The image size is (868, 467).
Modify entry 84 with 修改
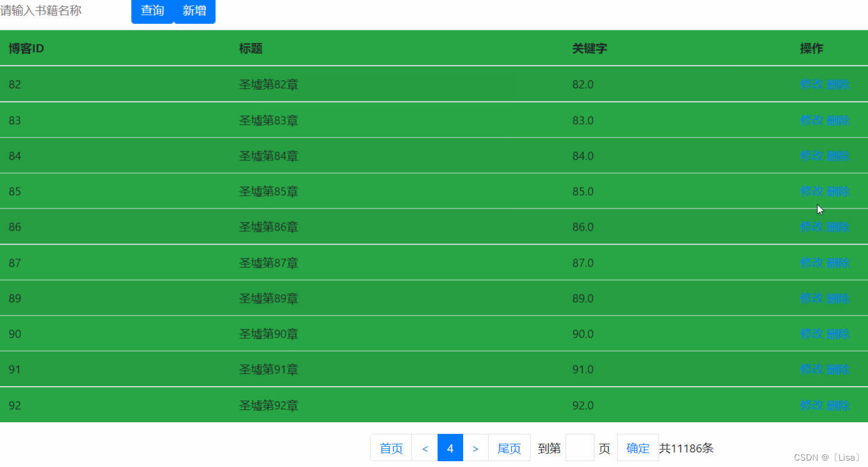[812, 155]
